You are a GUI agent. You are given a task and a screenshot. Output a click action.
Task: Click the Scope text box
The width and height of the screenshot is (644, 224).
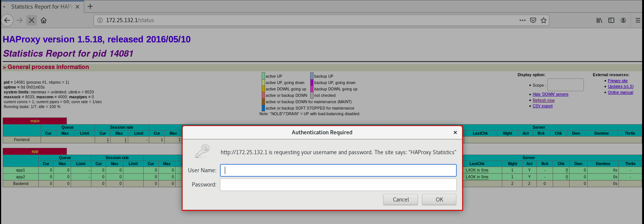pyautogui.click(x=565, y=85)
